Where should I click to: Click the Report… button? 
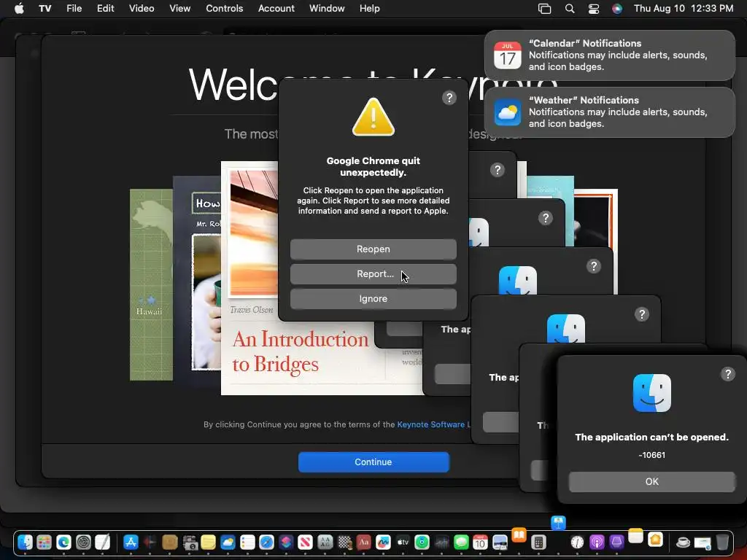[x=373, y=274]
